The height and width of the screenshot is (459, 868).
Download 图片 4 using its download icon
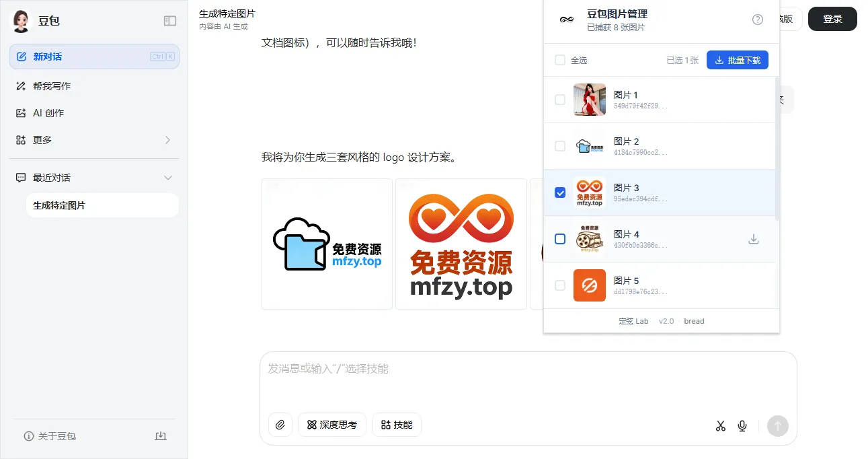[754, 239]
